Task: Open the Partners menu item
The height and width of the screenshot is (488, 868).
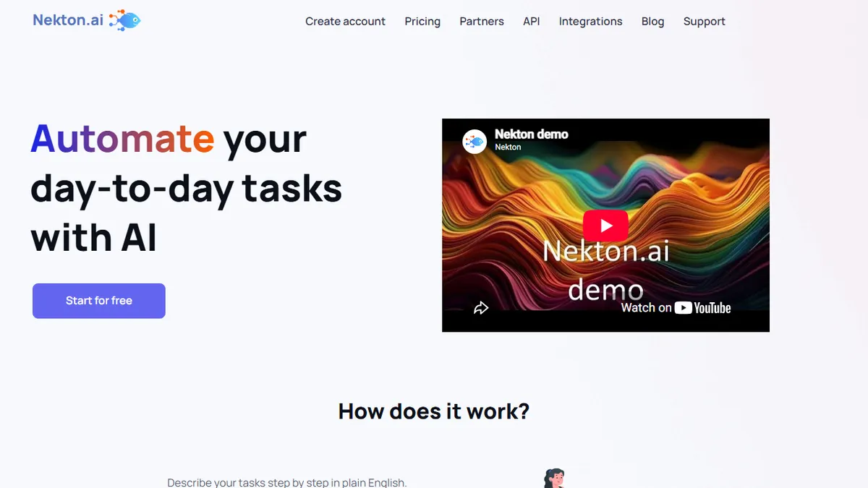Action: [x=482, y=21]
